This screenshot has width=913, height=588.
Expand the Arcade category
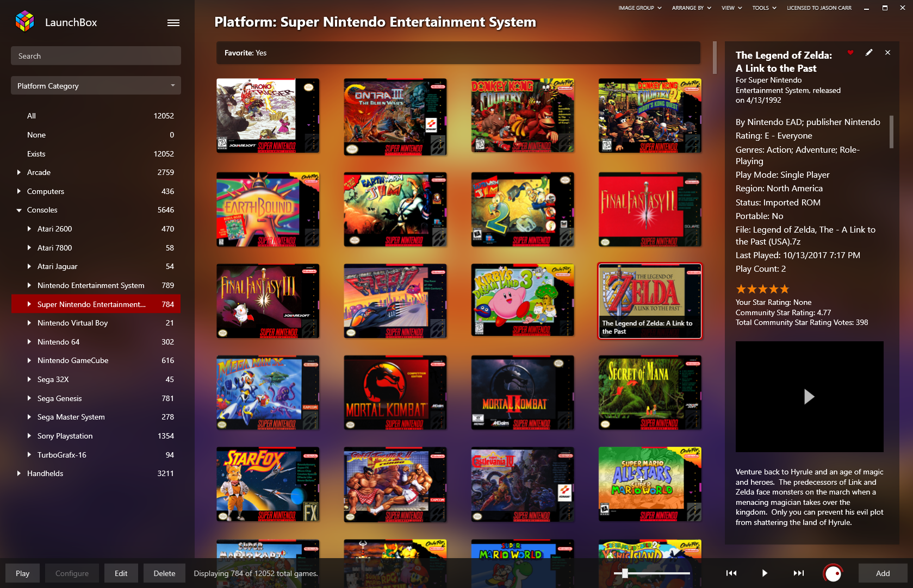[19, 172]
